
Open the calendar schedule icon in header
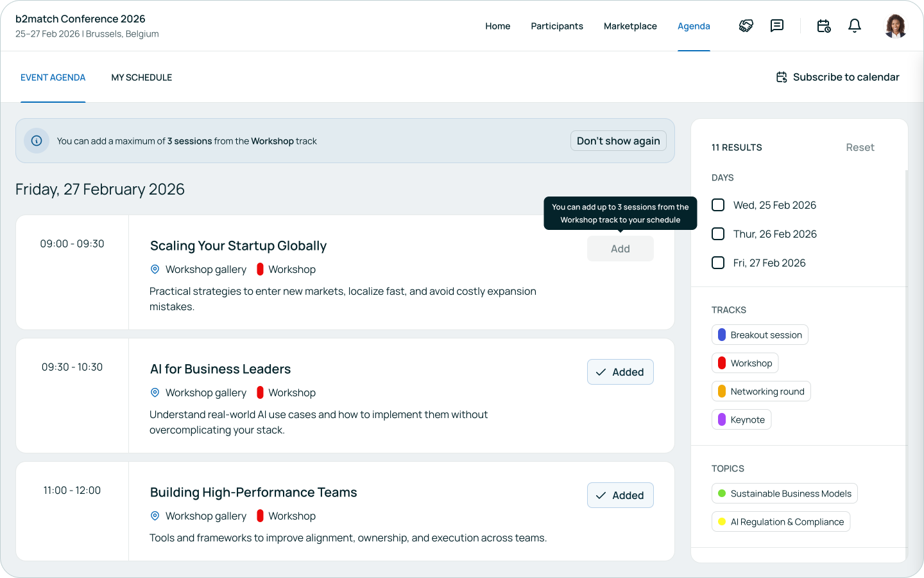[x=824, y=26]
